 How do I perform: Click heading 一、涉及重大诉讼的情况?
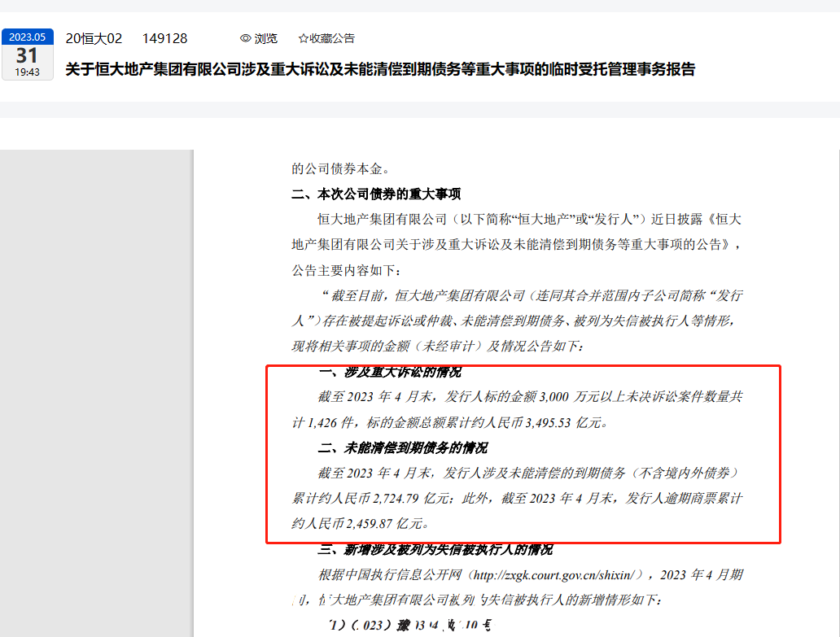(x=389, y=372)
